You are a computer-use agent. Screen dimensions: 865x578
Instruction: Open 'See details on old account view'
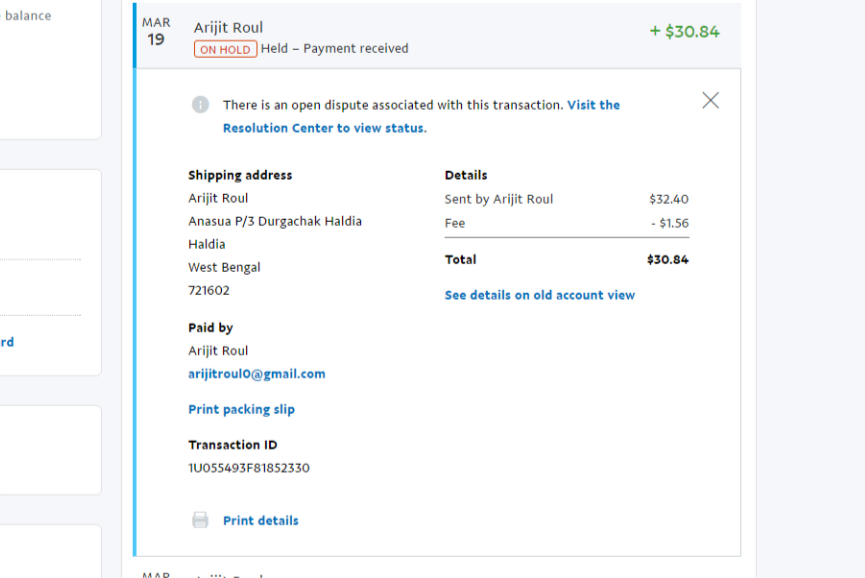[x=539, y=295]
